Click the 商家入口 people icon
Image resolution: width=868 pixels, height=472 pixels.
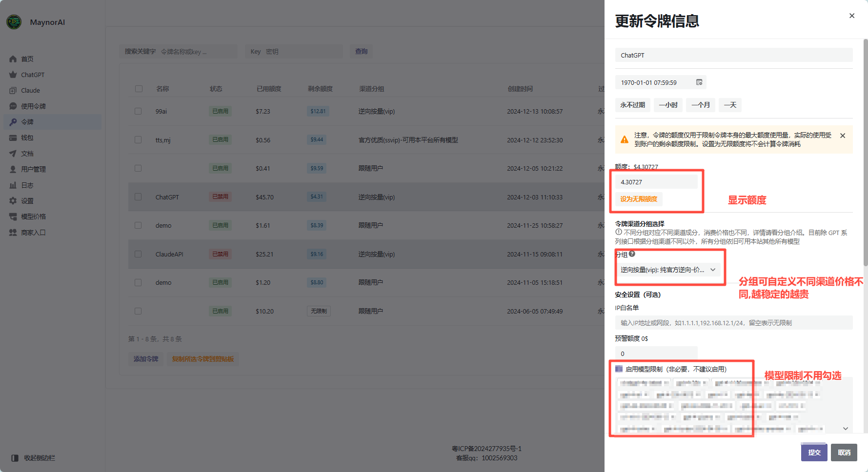click(x=13, y=233)
